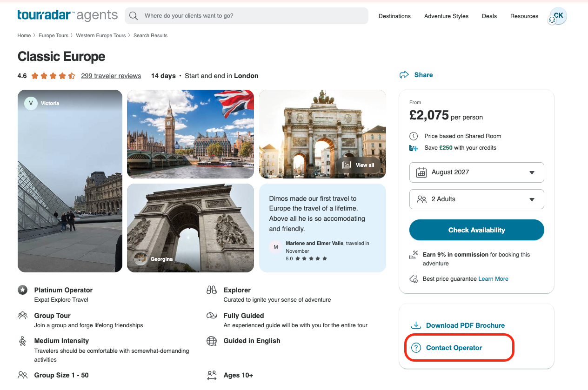Click the search magnifier icon

[x=134, y=16]
